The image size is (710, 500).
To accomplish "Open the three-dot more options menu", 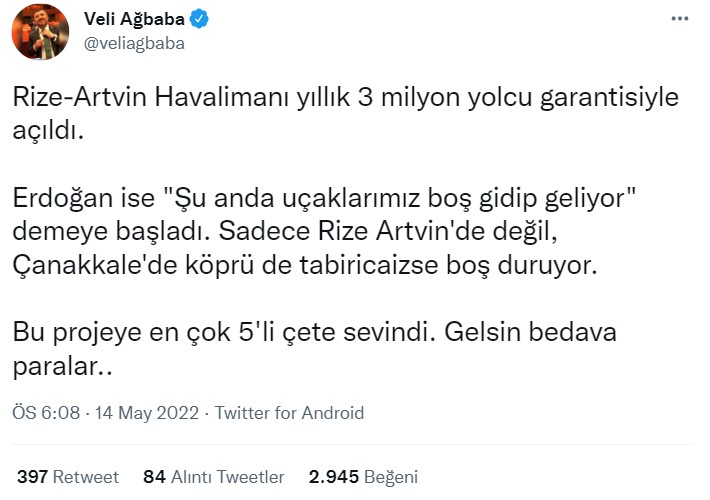I will [680, 20].
